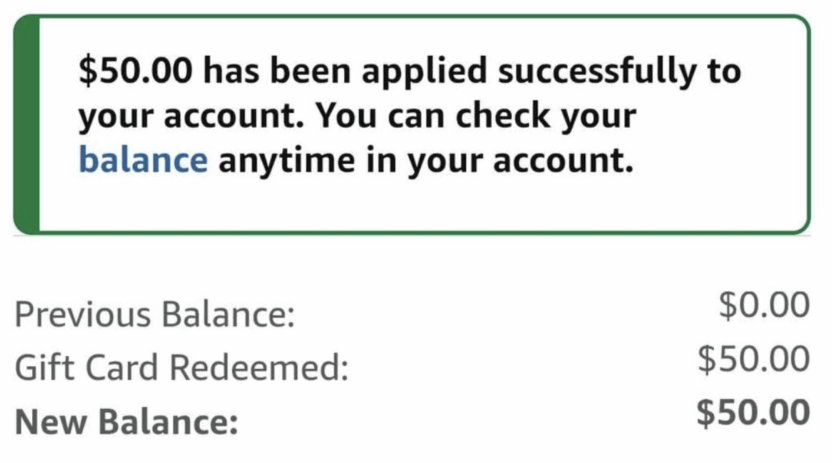Click the "$50.00" amount in the success message
The width and height of the screenshot is (832, 463).
click(141, 71)
